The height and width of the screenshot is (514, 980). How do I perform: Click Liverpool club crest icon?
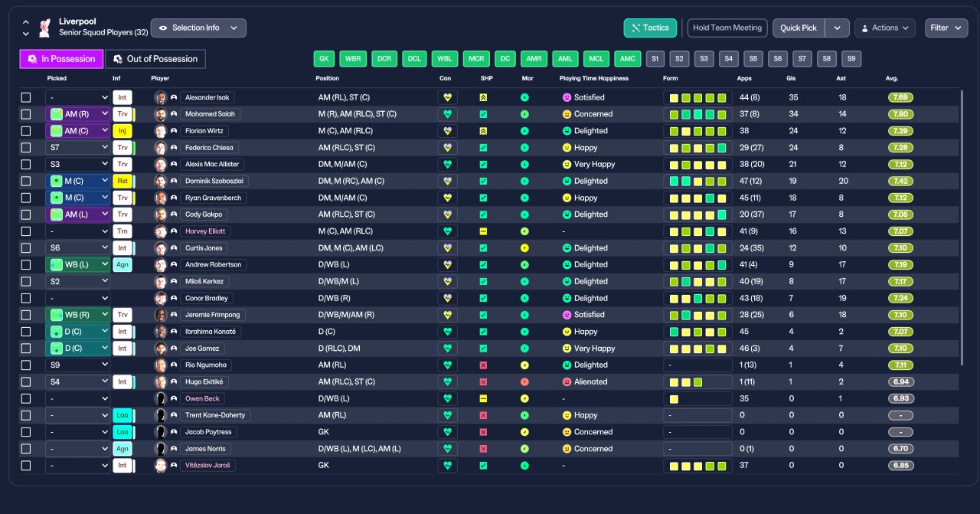44,28
